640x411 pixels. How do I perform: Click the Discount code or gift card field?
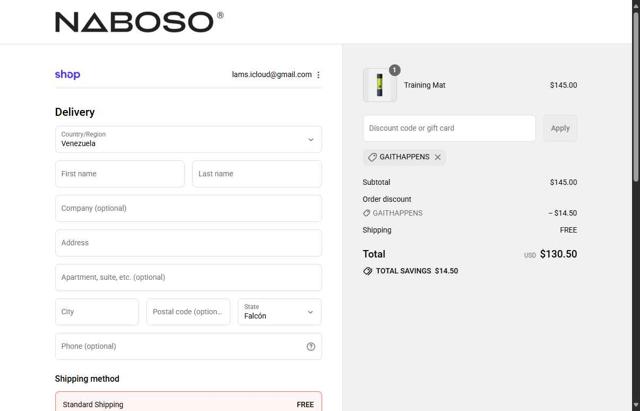point(449,128)
